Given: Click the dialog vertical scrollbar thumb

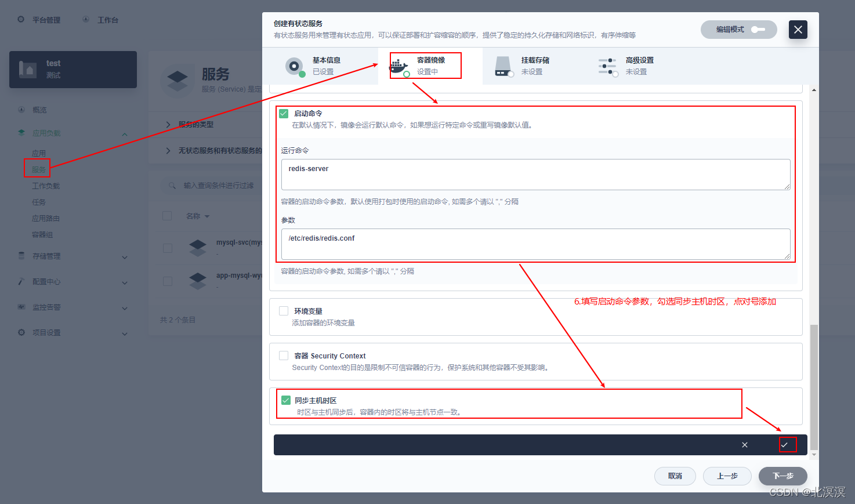Looking at the screenshot, I should click(814, 387).
